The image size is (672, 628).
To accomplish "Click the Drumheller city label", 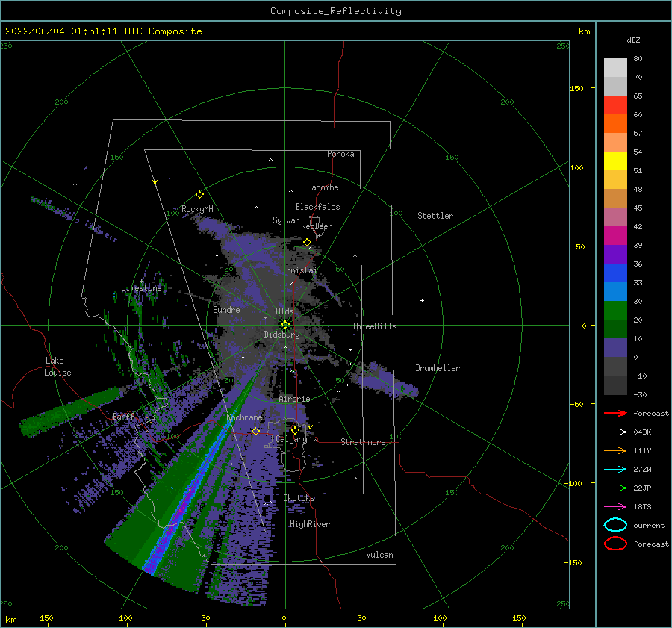I will tap(438, 368).
